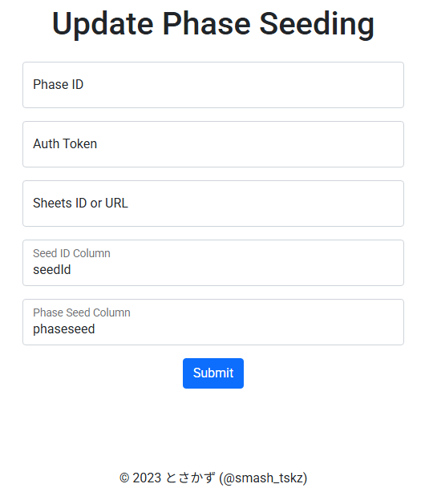Click the © 2023 copyright text
The image size is (429, 504).
coord(141,480)
